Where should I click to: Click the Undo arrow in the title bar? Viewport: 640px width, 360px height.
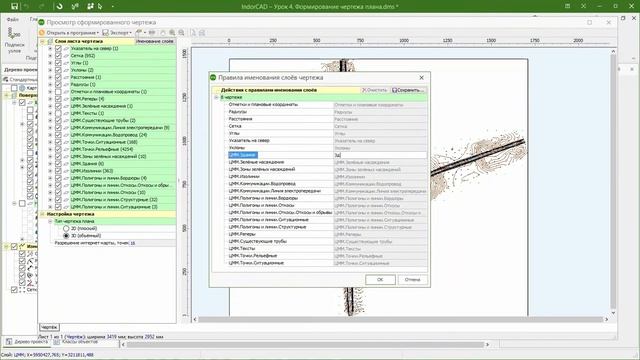27,6
